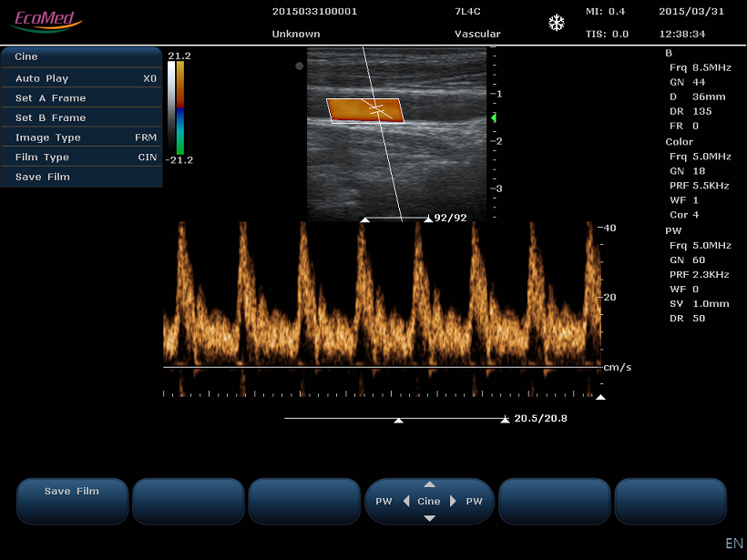Toggle Film Type CIN setting
This screenshot has height=560, width=747.
tap(82, 158)
